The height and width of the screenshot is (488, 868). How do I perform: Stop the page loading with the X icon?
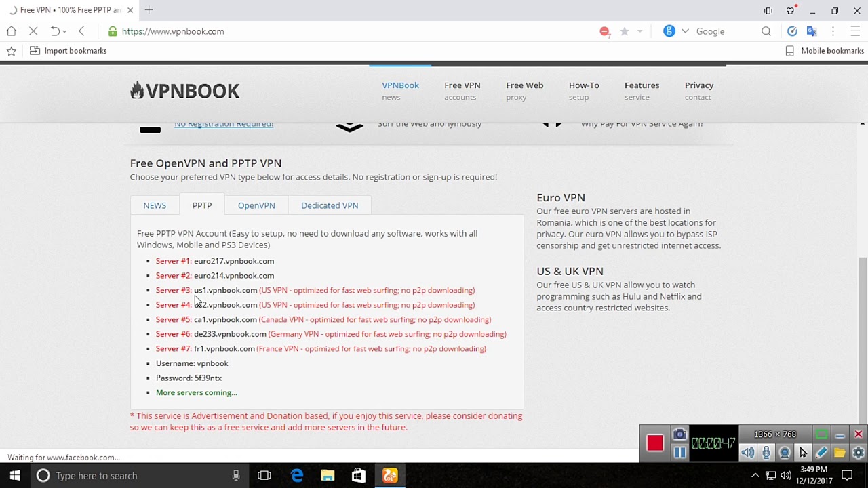[x=33, y=31]
